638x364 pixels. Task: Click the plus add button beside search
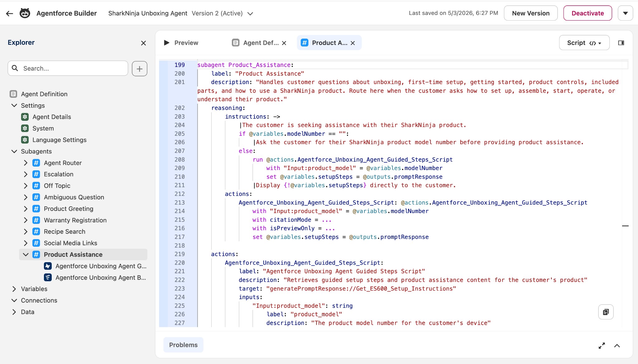[140, 69]
